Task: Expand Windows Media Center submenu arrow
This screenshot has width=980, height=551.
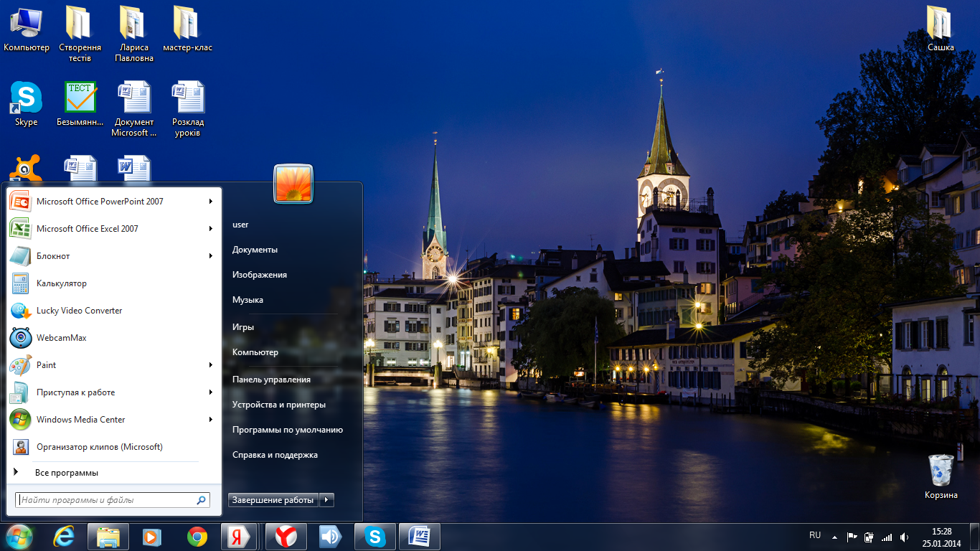Action: point(211,420)
